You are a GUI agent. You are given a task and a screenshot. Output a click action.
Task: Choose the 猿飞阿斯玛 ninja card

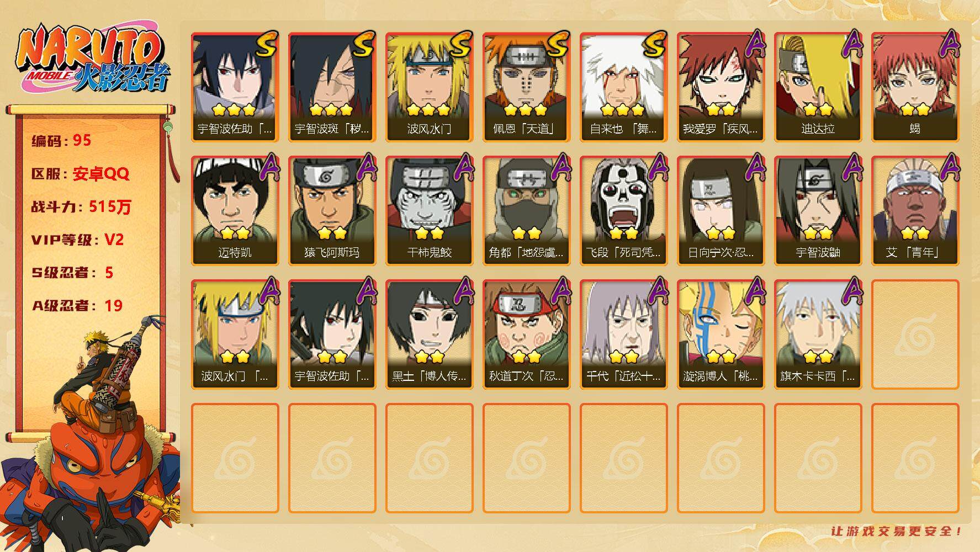pyautogui.click(x=332, y=211)
